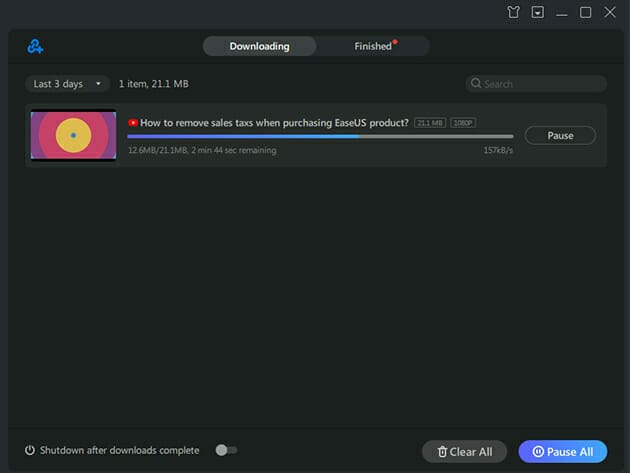Click the app logo in top-left
Viewport: 630px width, 473px height.
click(36, 46)
